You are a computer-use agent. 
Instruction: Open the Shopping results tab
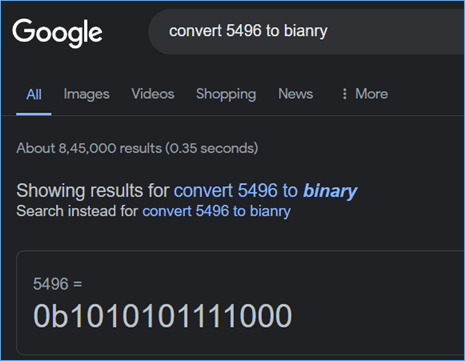coord(226,94)
